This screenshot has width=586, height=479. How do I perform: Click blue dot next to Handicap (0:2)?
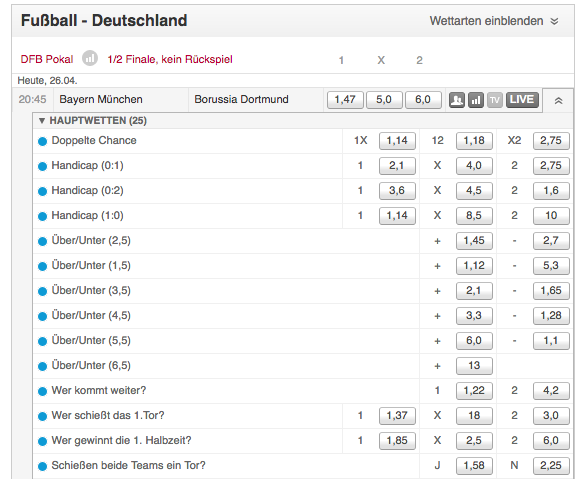coord(43,191)
